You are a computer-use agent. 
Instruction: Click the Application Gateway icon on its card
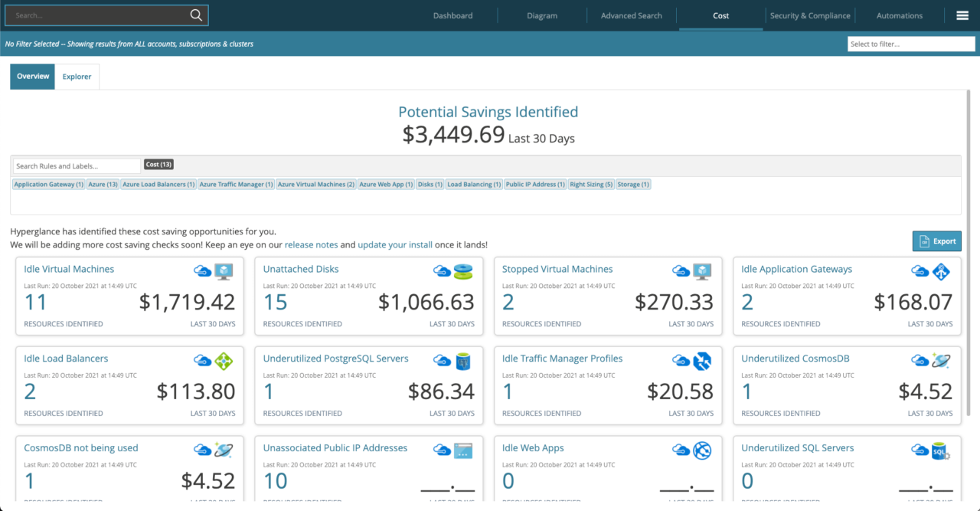coord(941,271)
